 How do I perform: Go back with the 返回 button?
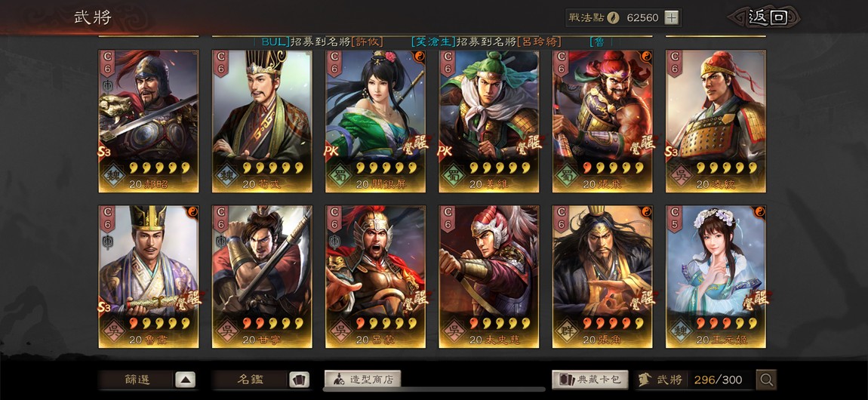coord(765,17)
